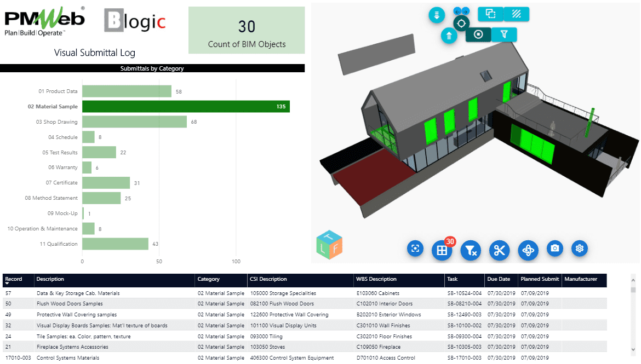Viewport: 641px width, 364px height.
Task: Click 'Data & Key Storage Cab. Materials' row
Action: pyautogui.click(x=305, y=293)
